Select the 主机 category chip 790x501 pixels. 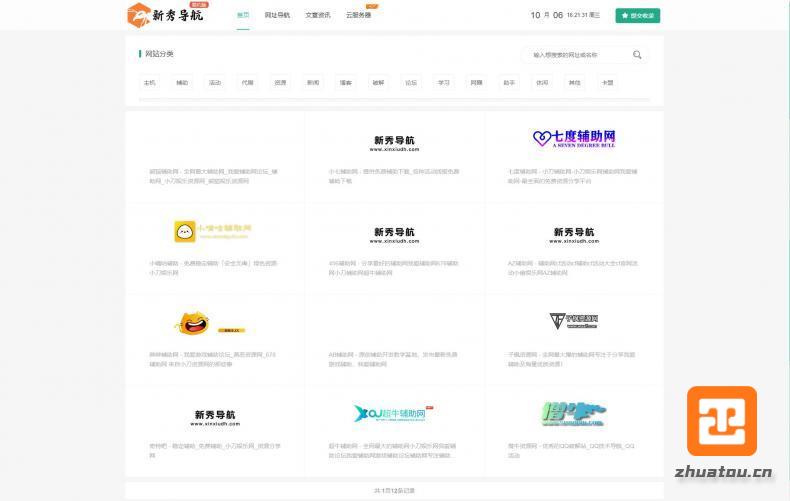pyautogui.click(x=150, y=83)
